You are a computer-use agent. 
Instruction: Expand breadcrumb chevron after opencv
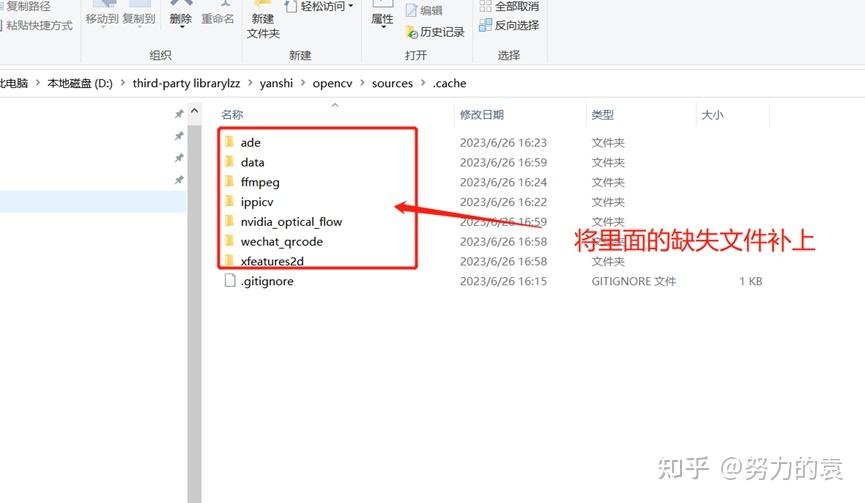[x=362, y=83]
